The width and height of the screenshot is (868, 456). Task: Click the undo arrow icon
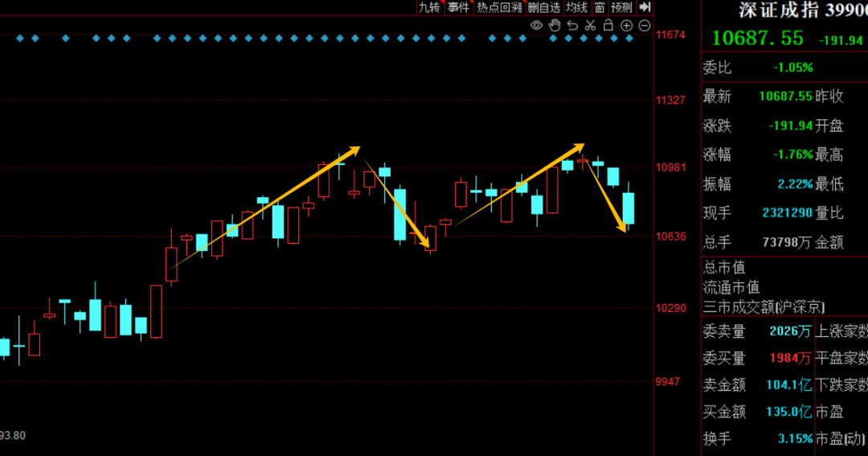pyautogui.click(x=572, y=26)
